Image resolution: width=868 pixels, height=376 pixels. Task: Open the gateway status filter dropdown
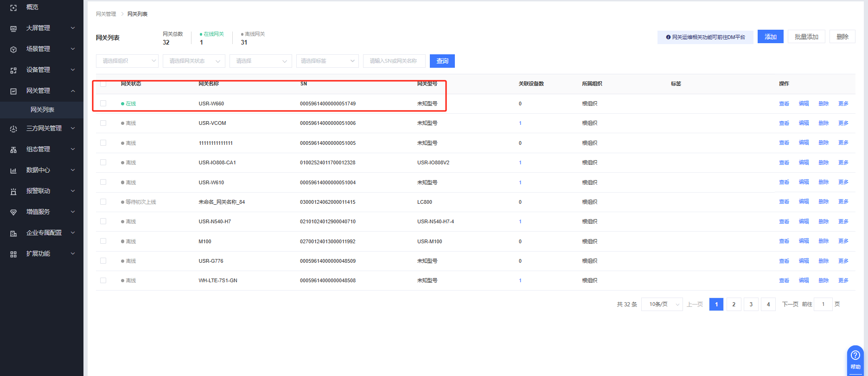tap(194, 61)
